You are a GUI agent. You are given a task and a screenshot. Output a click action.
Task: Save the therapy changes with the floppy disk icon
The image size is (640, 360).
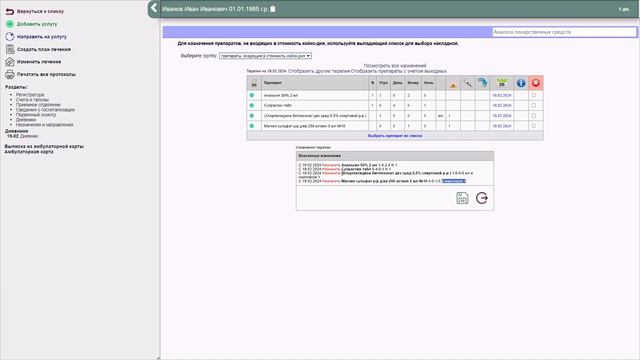point(462,198)
